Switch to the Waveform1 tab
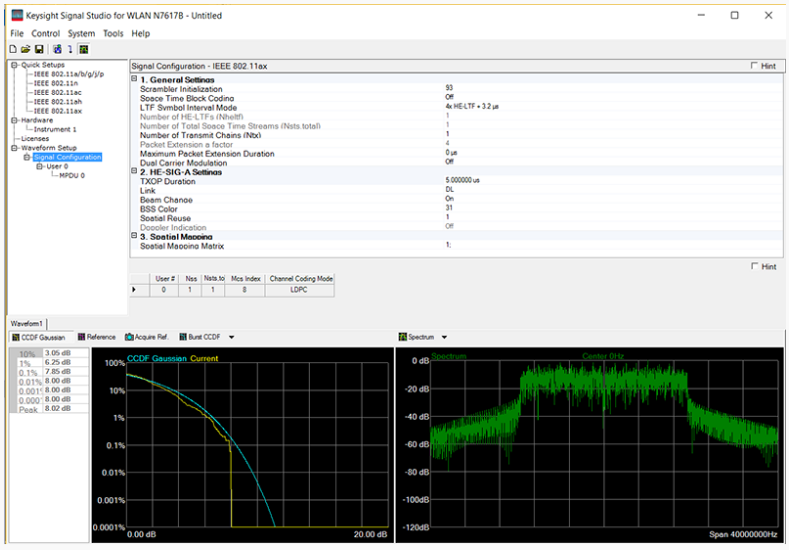789x550 pixels. point(27,324)
